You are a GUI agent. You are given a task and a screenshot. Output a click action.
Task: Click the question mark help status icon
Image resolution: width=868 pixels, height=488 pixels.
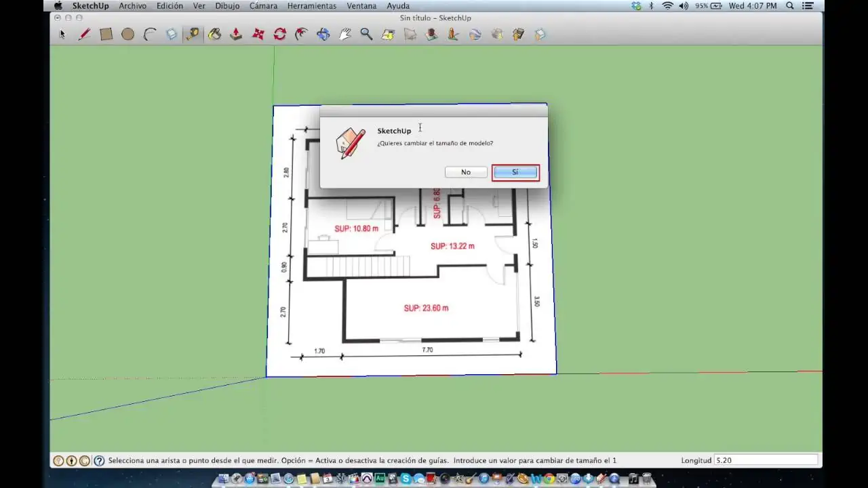[x=99, y=461]
